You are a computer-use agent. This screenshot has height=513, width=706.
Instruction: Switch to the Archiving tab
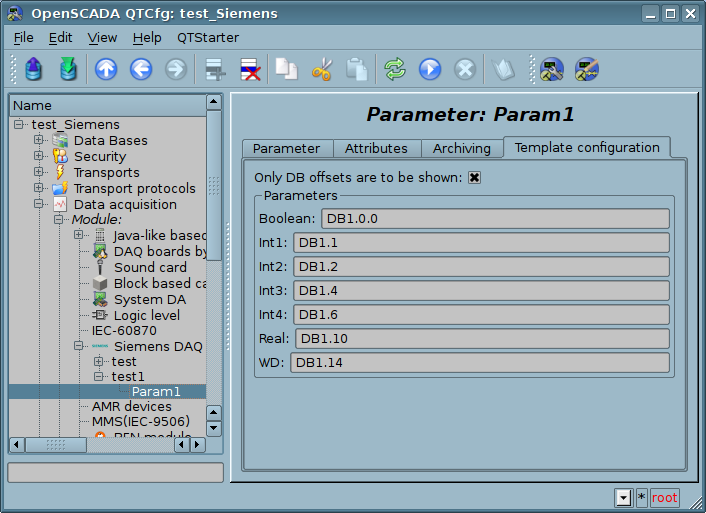coord(461,148)
